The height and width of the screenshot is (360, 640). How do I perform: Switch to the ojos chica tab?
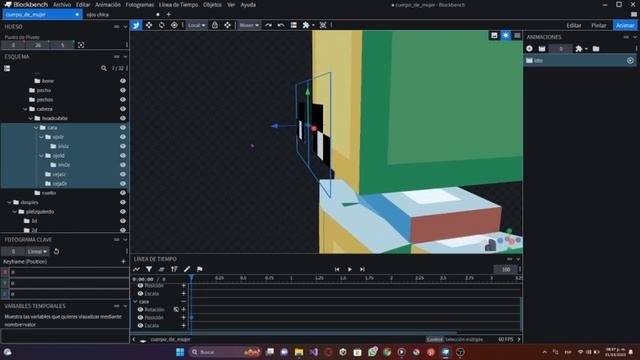[98, 14]
